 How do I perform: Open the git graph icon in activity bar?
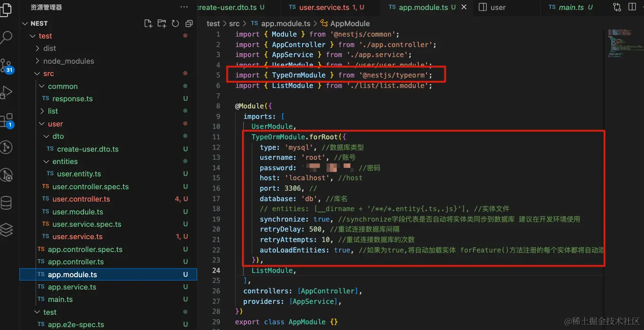click(x=6, y=148)
